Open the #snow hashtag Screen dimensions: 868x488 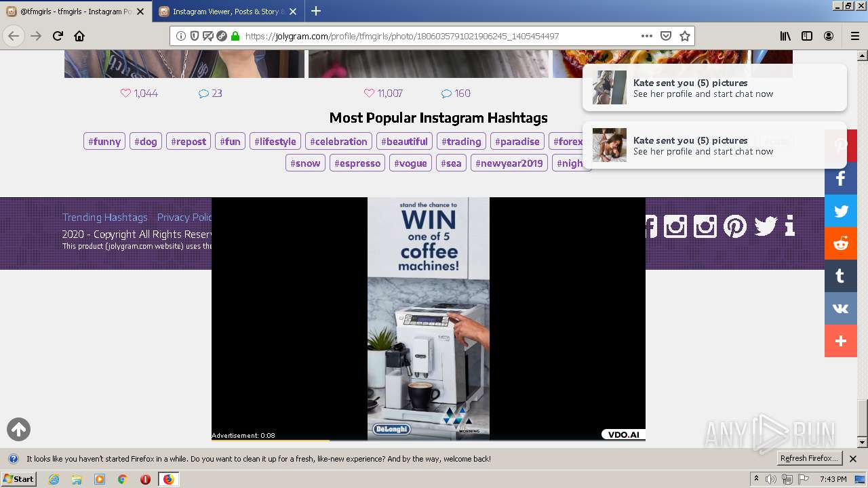[305, 163]
